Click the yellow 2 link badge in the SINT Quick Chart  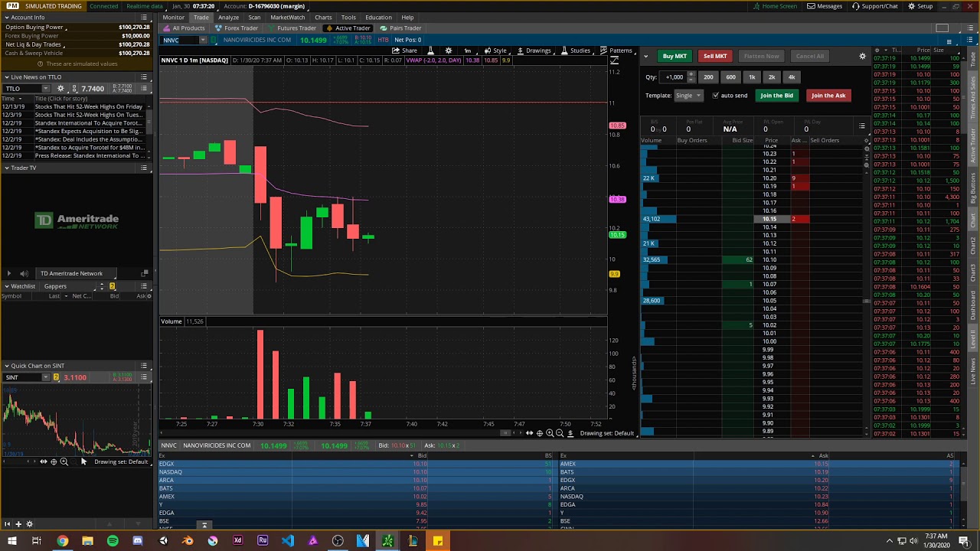pos(56,377)
